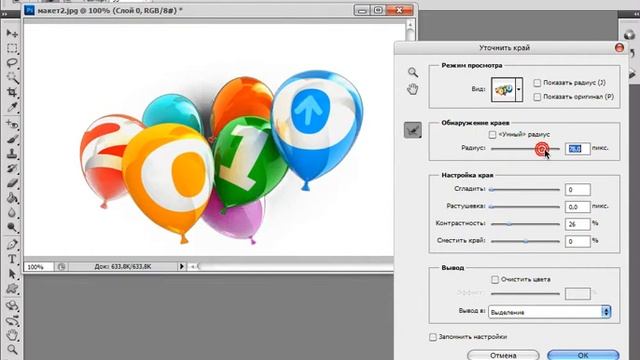The image size is (640, 360).
Task: Select the Zoom tool in main toolbar
Action: coord(12,350)
